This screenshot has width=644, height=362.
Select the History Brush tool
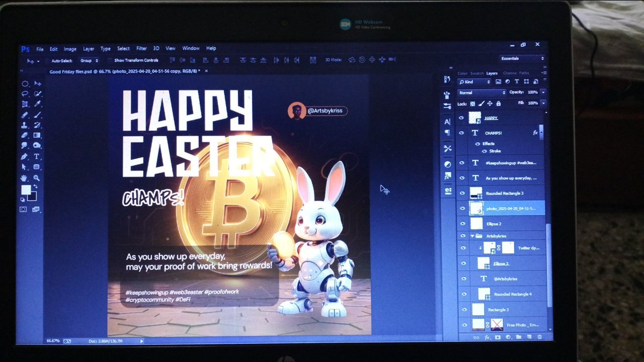(38, 125)
